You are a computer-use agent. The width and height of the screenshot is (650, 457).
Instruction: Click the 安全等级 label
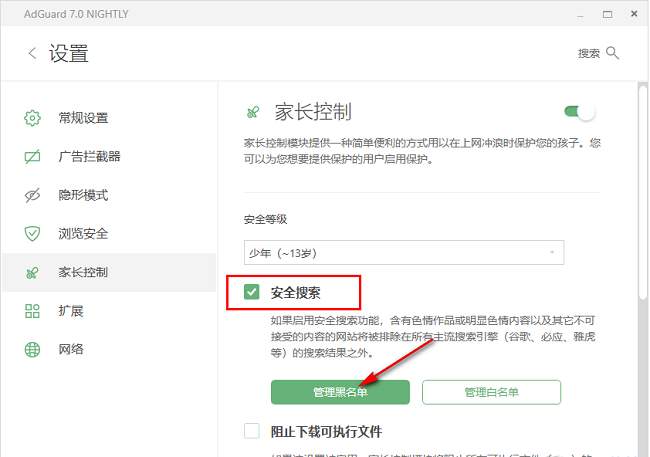coord(265,219)
